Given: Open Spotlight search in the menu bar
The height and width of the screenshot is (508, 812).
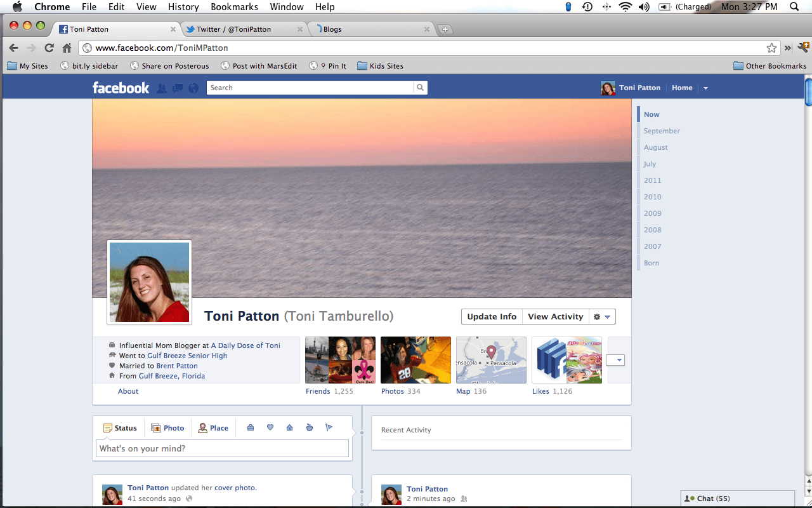Looking at the screenshot, I should [x=794, y=7].
